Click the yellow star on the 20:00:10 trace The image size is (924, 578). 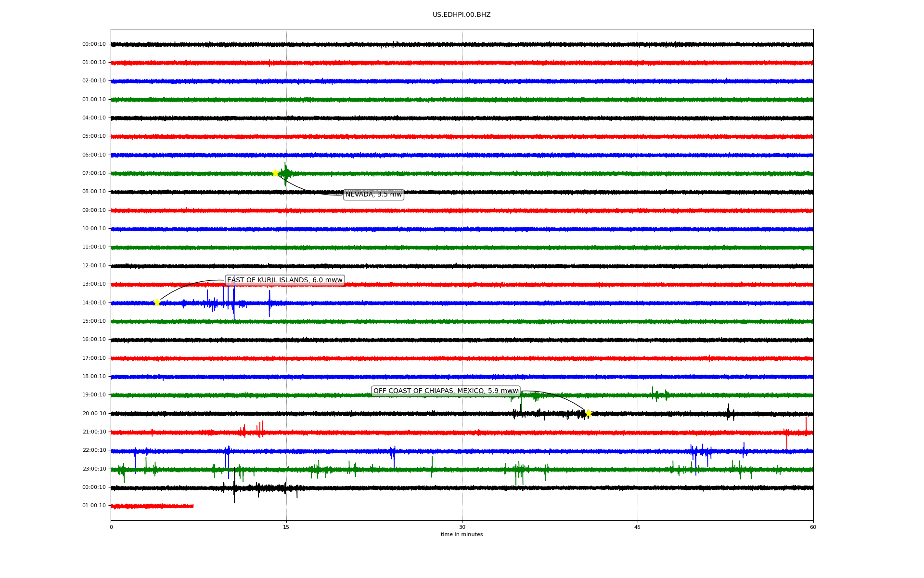588,413
